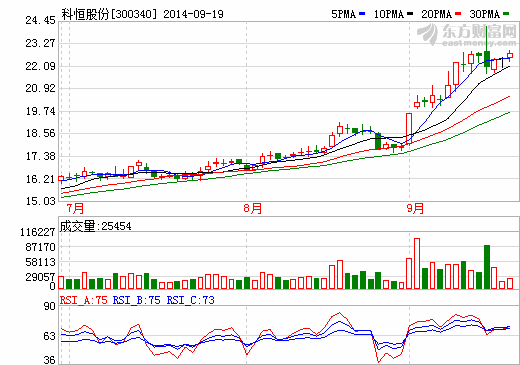Click the RSI_B:75 indicator label
This screenshot has height=365, width=520.
click(137, 300)
